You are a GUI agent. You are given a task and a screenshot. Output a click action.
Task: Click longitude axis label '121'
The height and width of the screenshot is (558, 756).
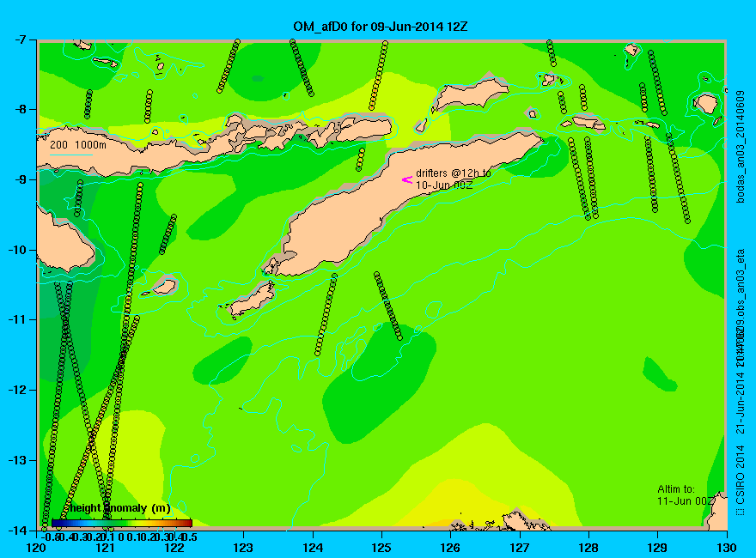(106, 548)
